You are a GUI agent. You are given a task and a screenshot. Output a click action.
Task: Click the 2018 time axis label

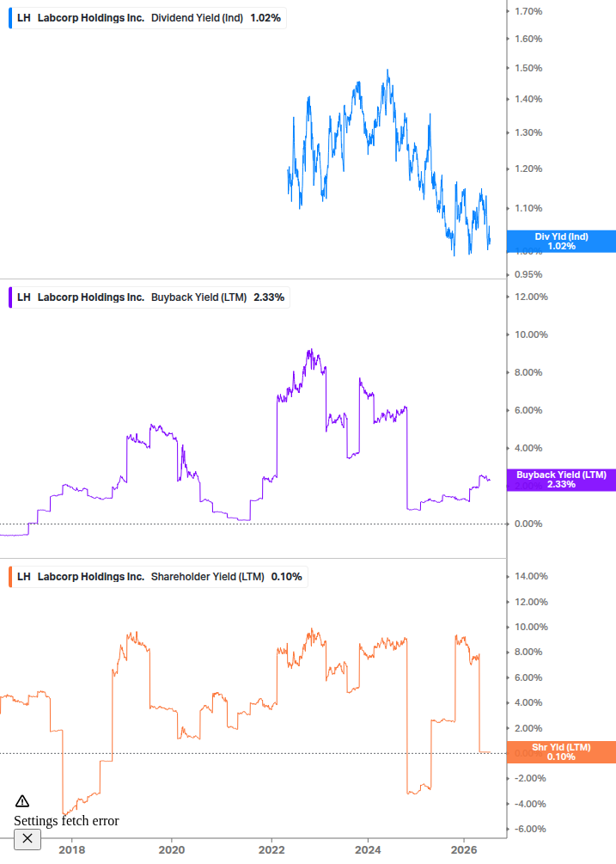[x=72, y=849]
